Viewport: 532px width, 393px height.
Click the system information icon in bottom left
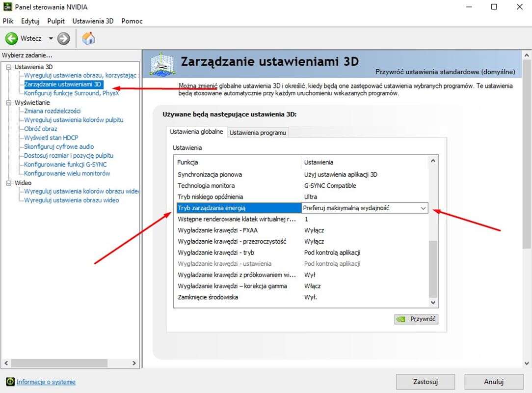(10, 382)
